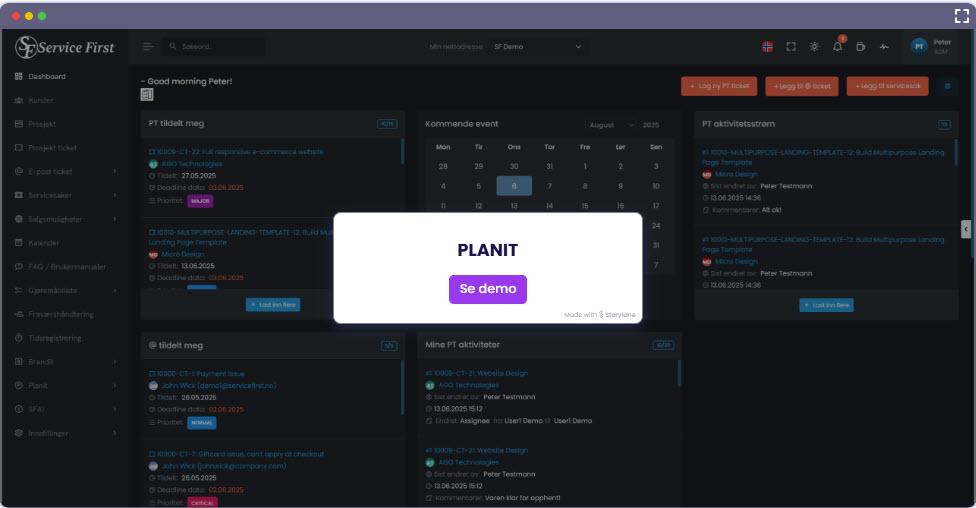Toggle the sidebar with hamburger menu

click(x=148, y=47)
